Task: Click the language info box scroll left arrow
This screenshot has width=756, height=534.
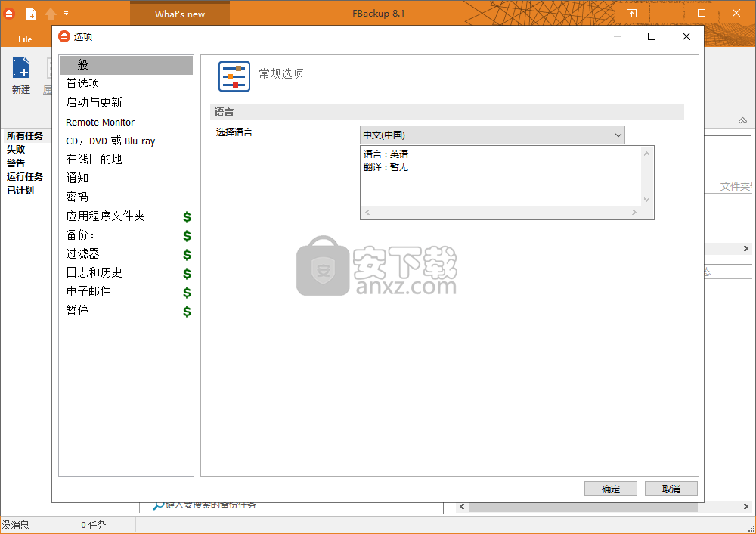Action: click(367, 213)
